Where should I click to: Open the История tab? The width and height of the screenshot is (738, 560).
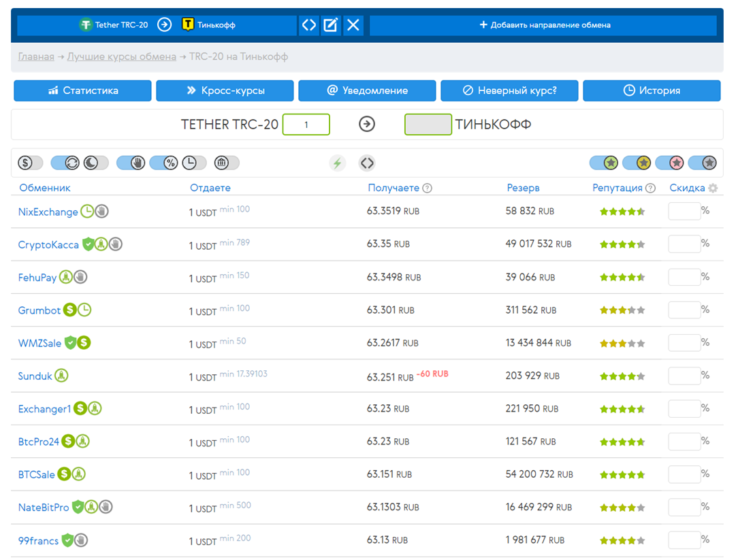tap(652, 90)
